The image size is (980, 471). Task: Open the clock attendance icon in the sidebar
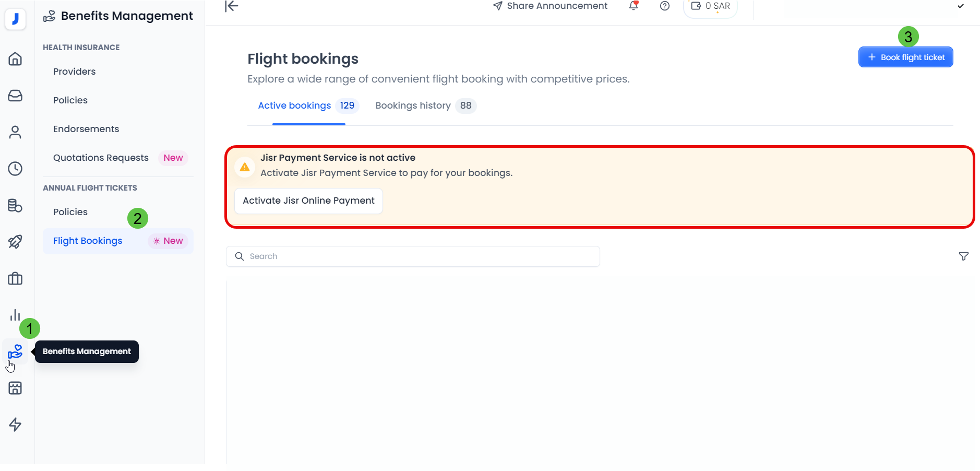pyautogui.click(x=15, y=169)
